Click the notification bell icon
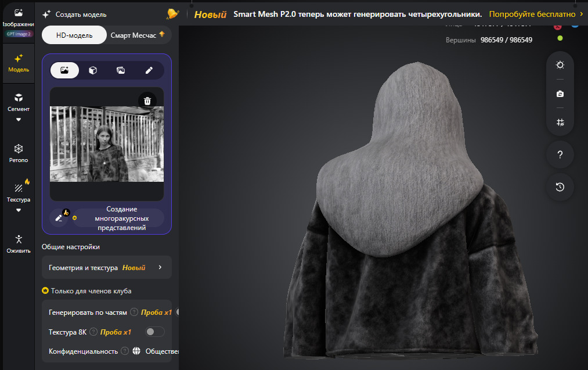The height and width of the screenshot is (370, 588). coord(172,15)
